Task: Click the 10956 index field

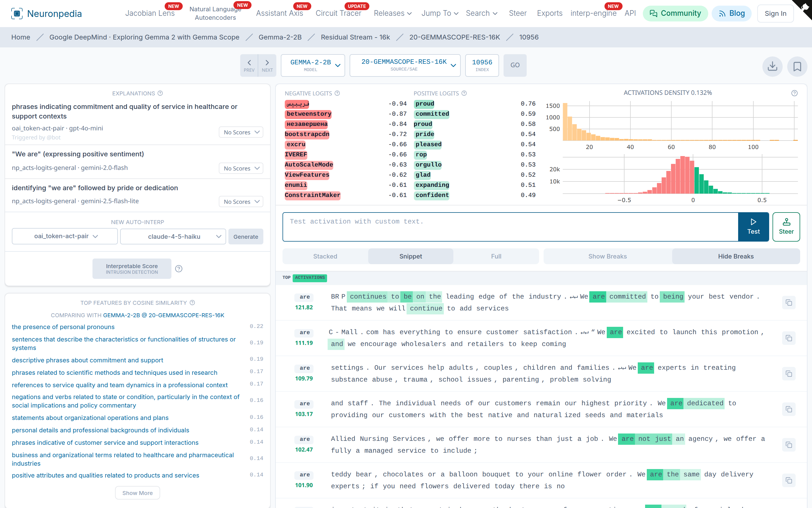Action: 482,65
